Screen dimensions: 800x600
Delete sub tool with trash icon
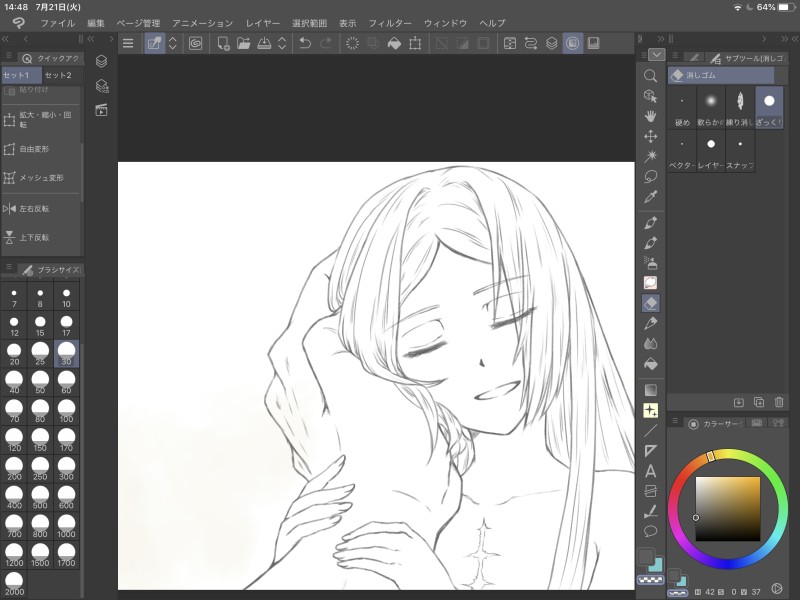tap(779, 402)
